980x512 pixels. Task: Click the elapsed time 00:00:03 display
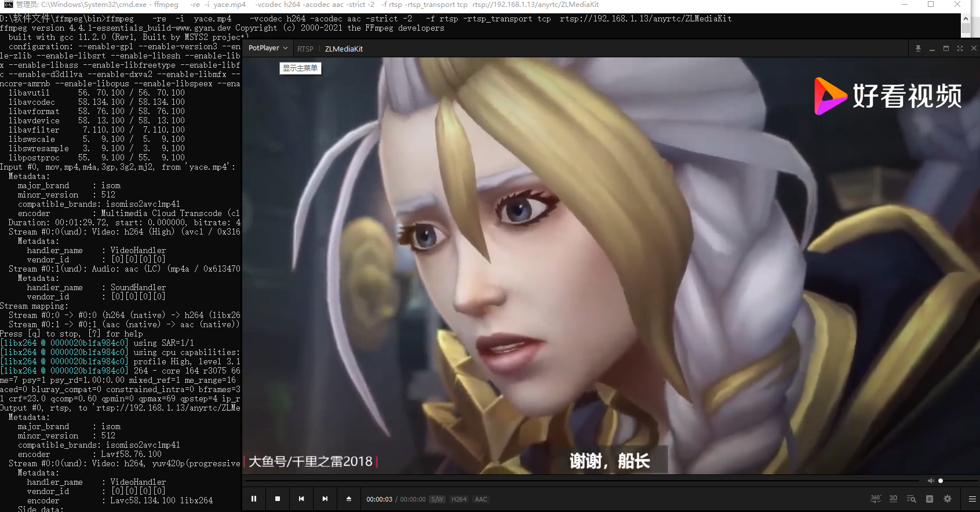(379, 499)
